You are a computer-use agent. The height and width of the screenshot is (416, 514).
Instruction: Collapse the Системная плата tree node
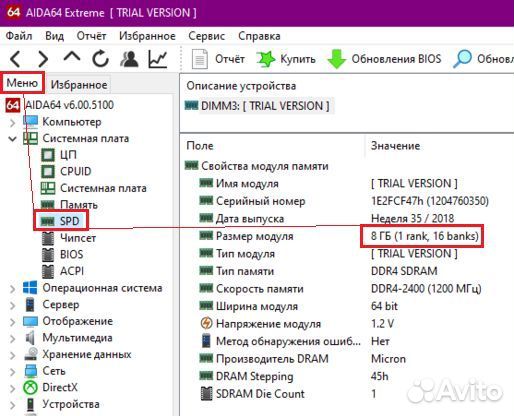13,139
